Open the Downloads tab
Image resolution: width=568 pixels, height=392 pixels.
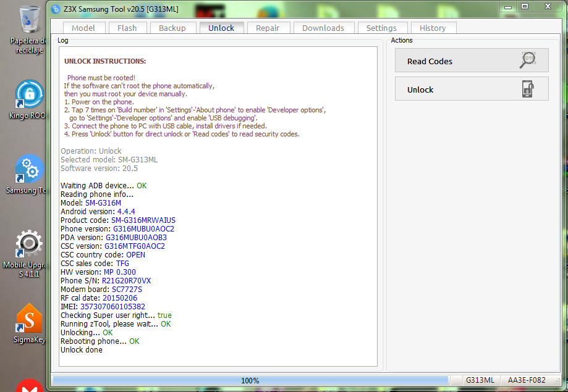click(323, 28)
